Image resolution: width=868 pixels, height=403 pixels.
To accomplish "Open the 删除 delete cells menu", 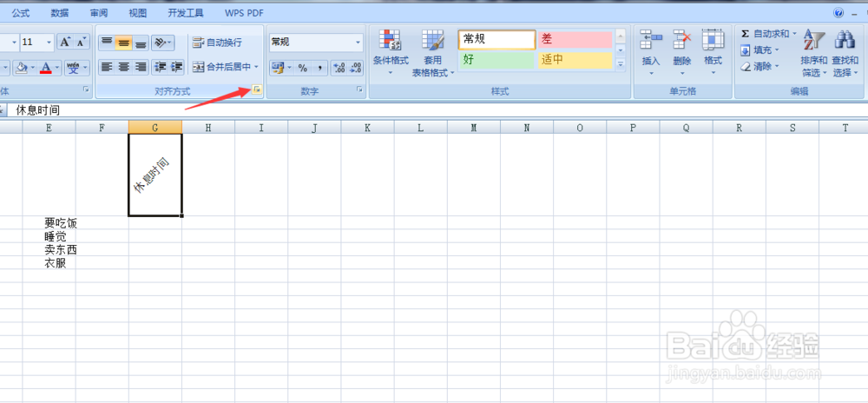I will [x=682, y=53].
